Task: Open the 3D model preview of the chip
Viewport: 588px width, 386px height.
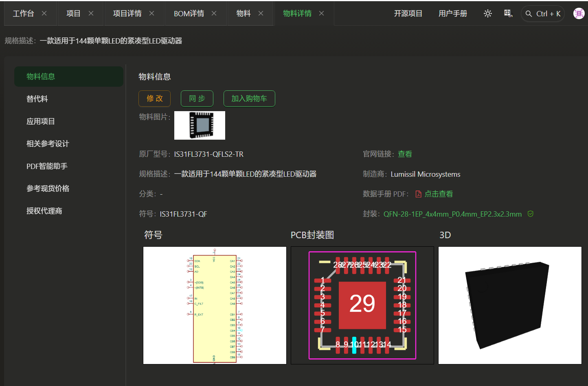Action: coord(509,305)
